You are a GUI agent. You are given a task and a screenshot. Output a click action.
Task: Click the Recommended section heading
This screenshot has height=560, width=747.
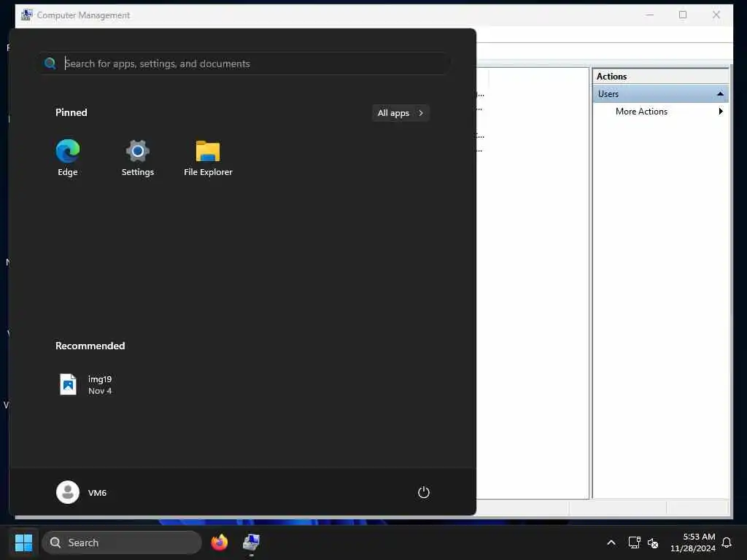(90, 346)
